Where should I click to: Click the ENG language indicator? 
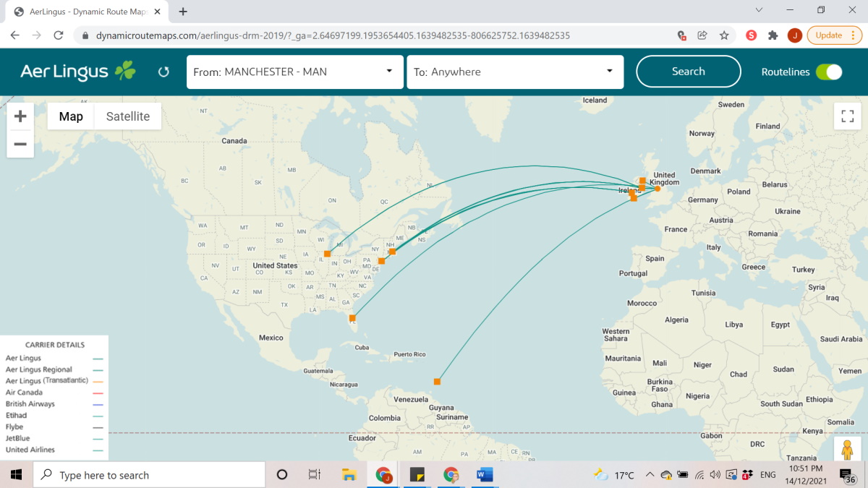(x=768, y=475)
